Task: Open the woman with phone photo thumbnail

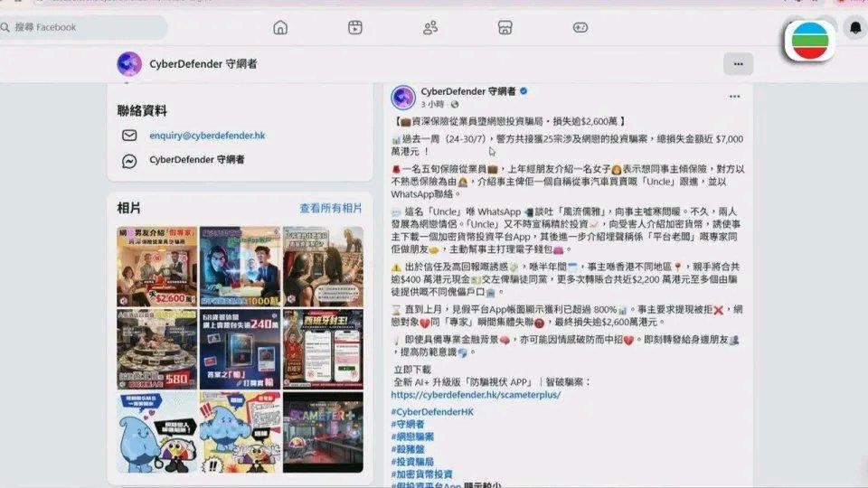Action: coord(323,266)
